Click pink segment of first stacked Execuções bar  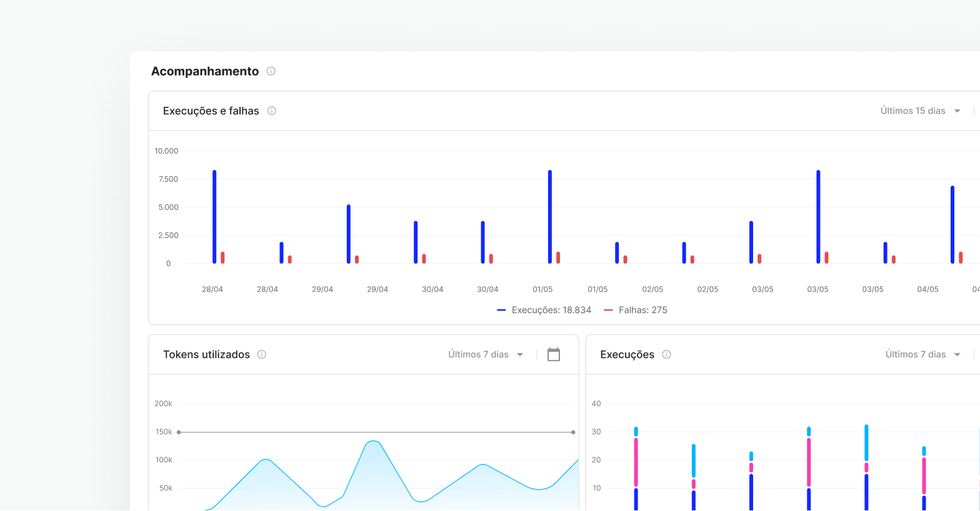636,462
